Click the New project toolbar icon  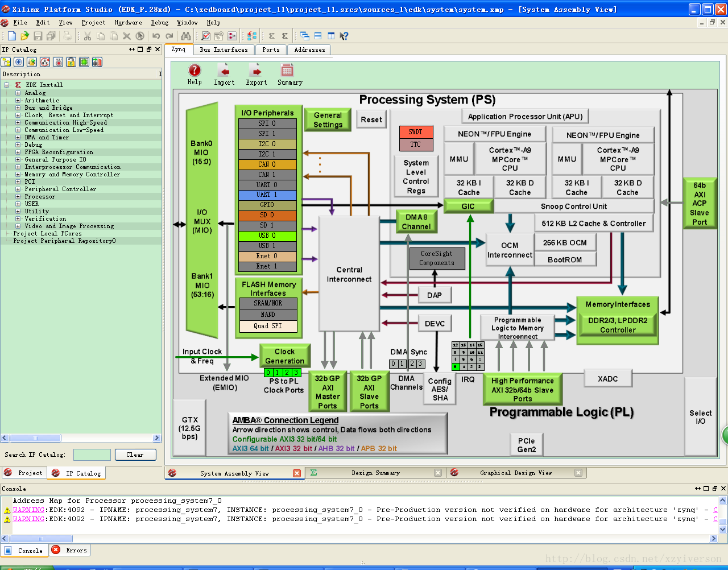click(11, 36)
